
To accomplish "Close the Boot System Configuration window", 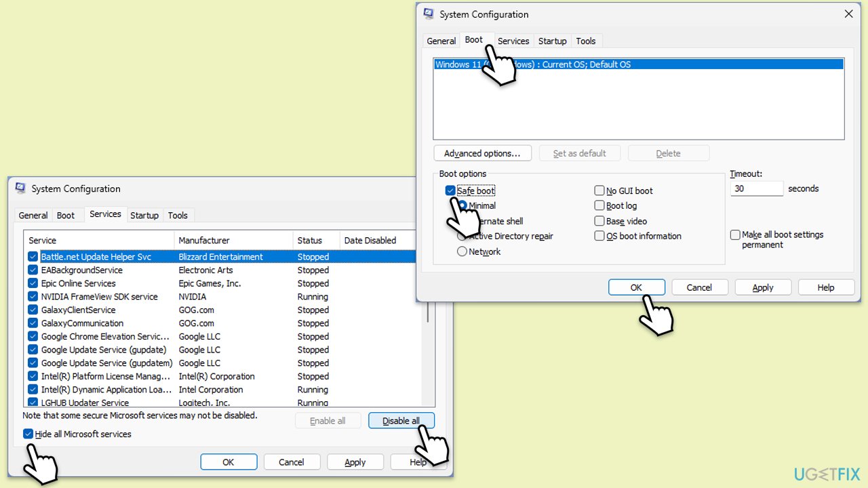I will [x=848, y=14].
